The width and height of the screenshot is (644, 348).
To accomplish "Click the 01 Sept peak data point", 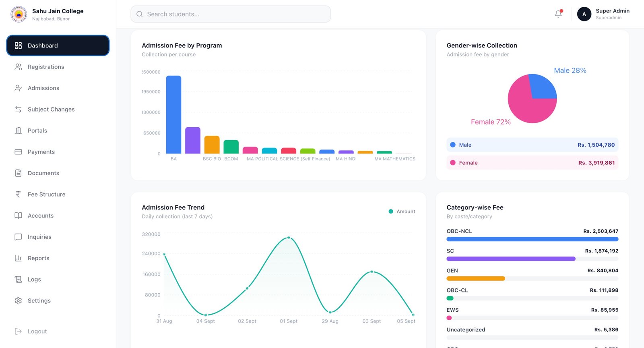I will point(289,238).
